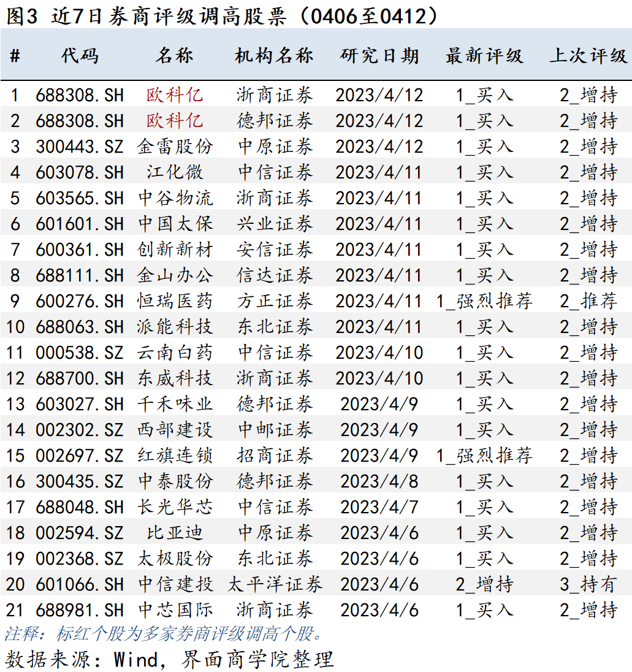Click date 2023/4/7

point(379,507)
